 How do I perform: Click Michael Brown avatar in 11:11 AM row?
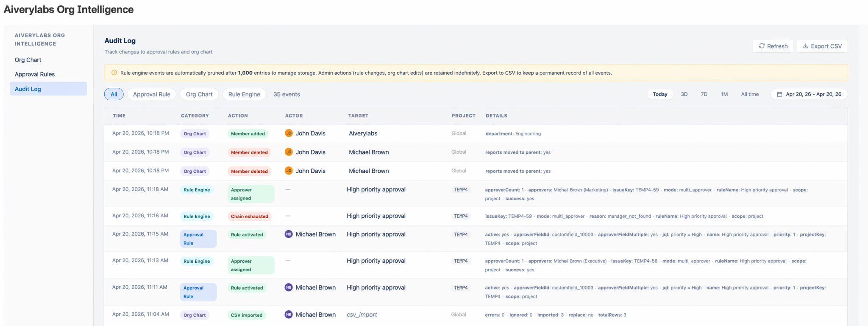point(289,287)
